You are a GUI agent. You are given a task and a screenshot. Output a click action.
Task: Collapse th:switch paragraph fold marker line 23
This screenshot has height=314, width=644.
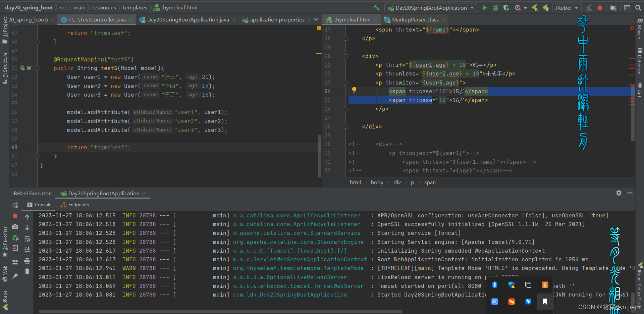point(345,83)
